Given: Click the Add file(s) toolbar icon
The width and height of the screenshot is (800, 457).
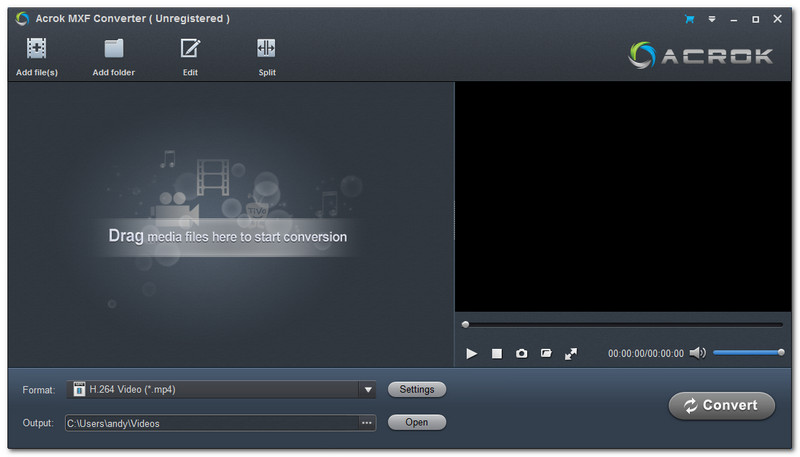Looking at the screenshot, I should coord(37,48).
